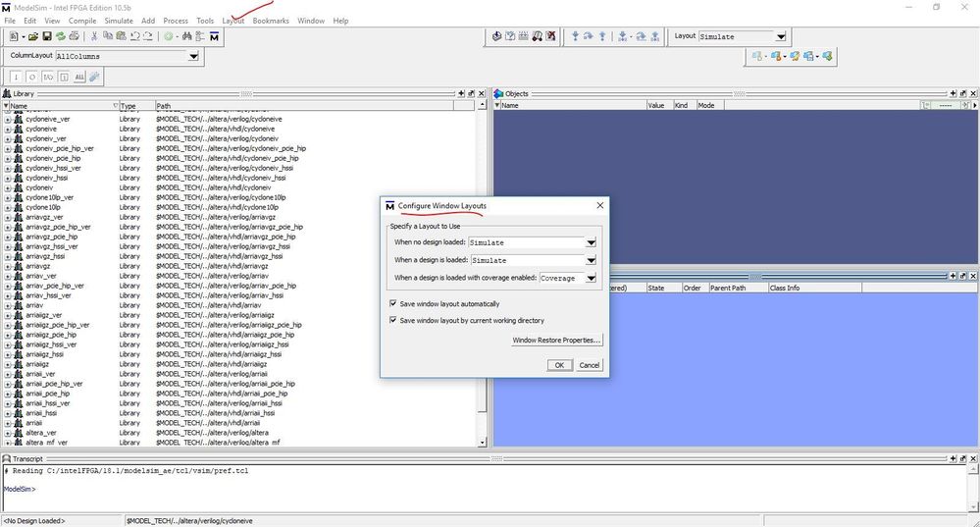Open the Compile menu
This screenshot has width=980, height=527.
click(82, 21)
